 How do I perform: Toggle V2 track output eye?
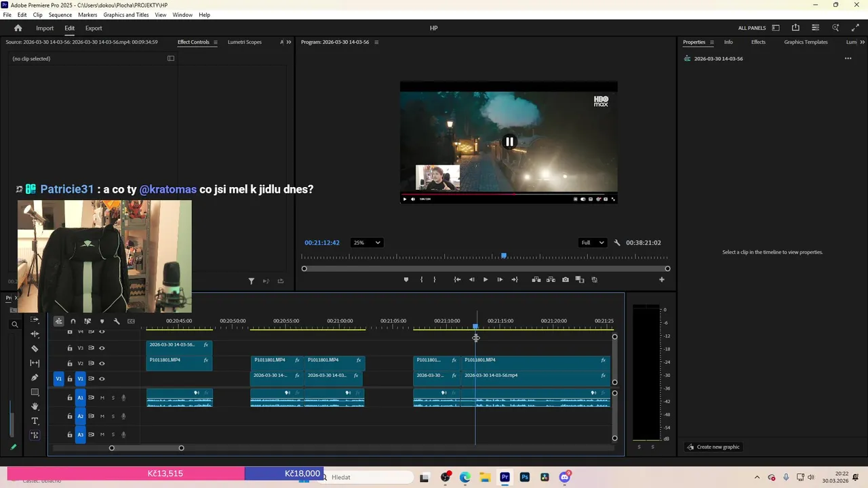point(102,363)
